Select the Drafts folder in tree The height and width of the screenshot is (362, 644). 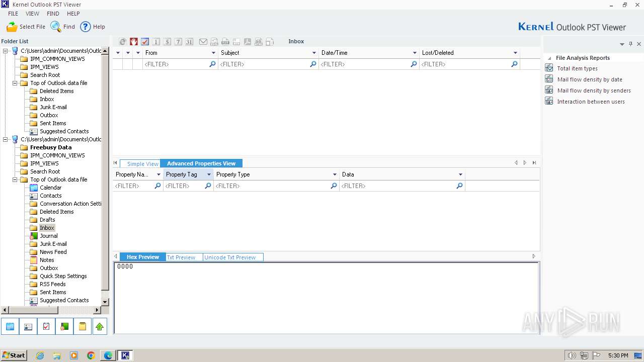point(47,220)
